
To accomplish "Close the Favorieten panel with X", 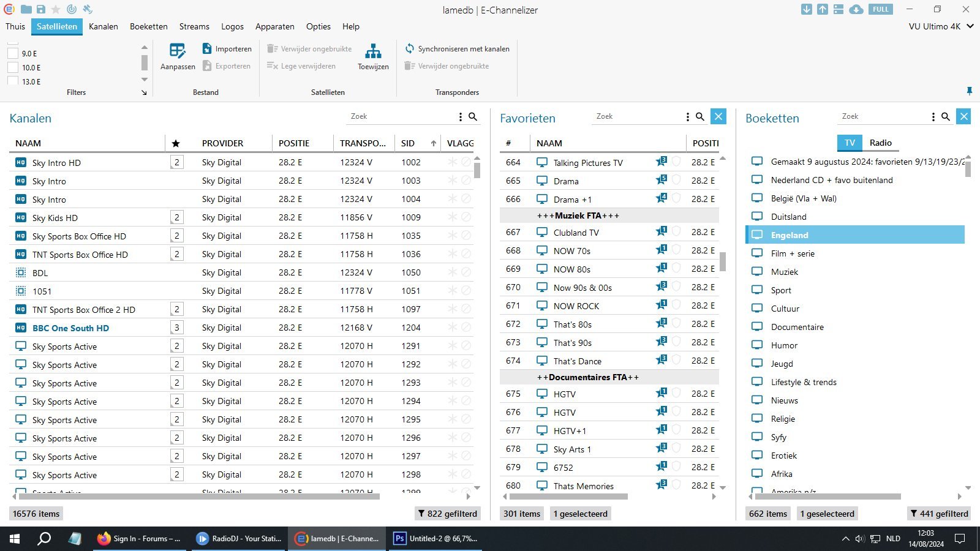I will click(718, 116).
